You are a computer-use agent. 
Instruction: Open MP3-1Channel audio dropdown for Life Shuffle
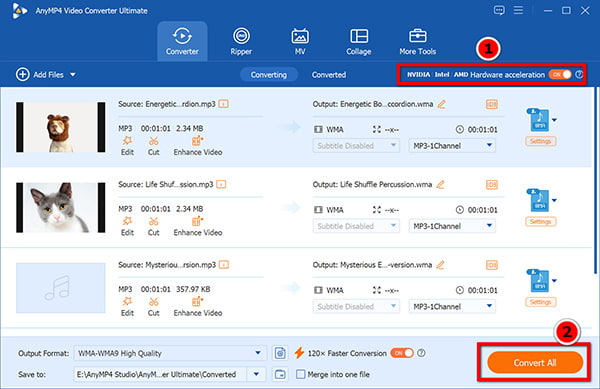click(452, 226)
